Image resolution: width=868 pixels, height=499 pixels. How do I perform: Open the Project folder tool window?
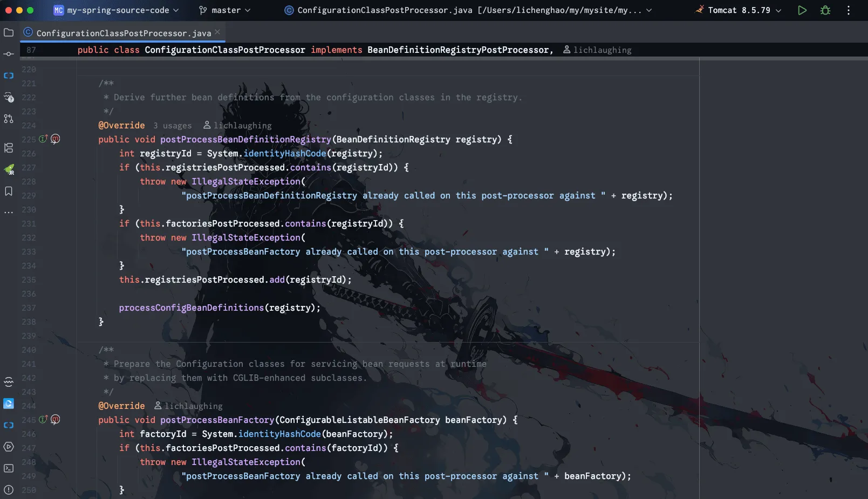pos(9,33)
